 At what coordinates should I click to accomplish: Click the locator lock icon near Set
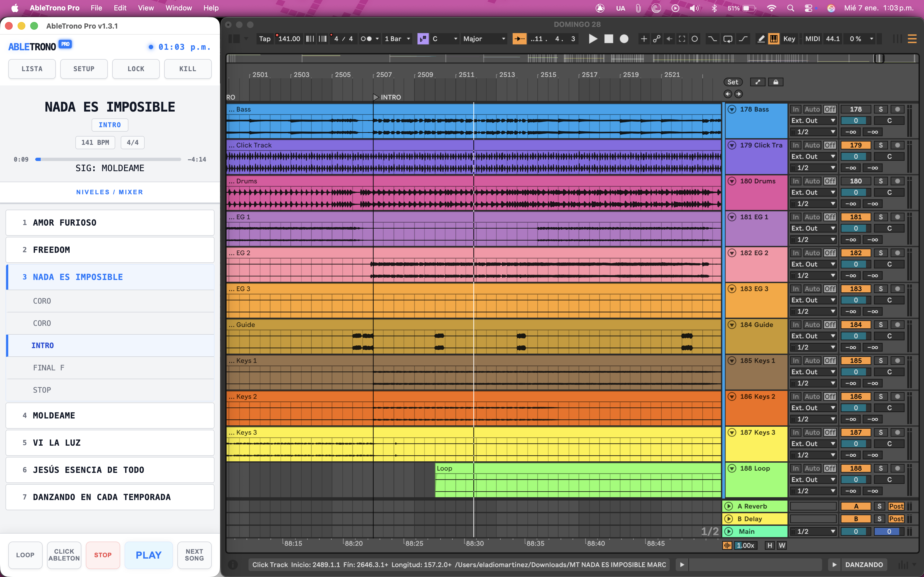[776, 82]
